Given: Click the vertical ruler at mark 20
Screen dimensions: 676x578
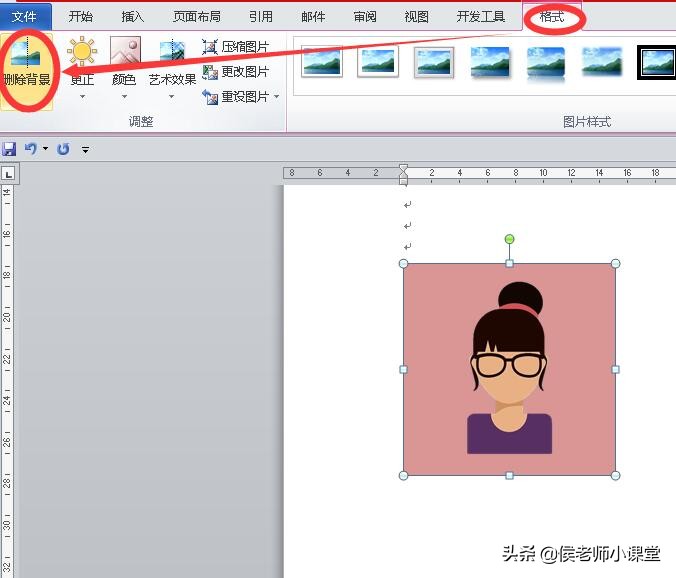Looking at the screenshot, I should tap(6, 318).
